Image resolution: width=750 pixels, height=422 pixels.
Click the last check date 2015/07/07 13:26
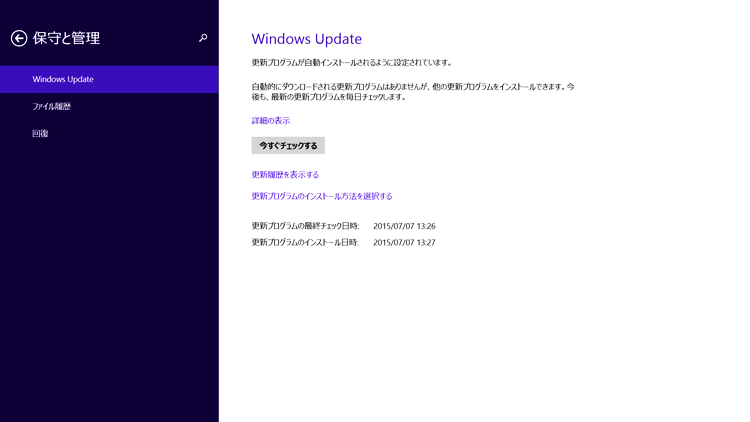[404, 226]
